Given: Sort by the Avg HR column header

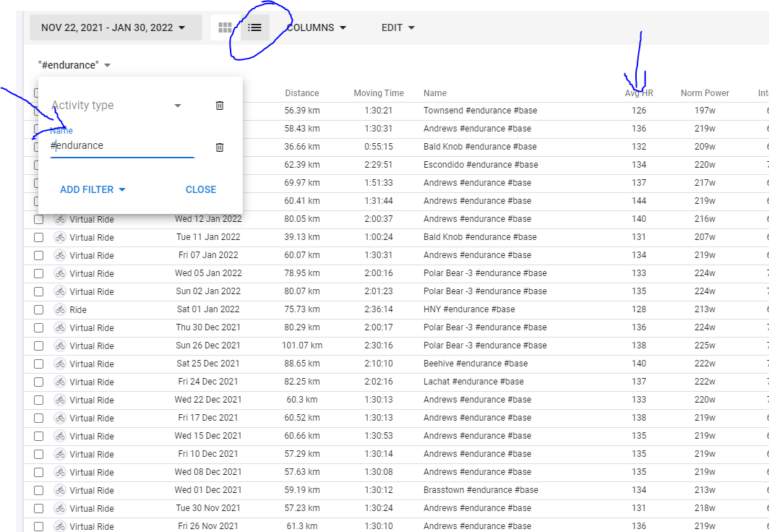Looking at the screenshot, I should pyautogui.click(x=639, y=93).
